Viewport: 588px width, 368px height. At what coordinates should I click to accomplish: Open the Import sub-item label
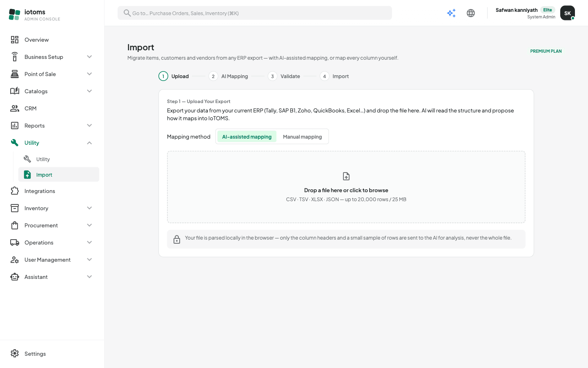(x=44, y=175)
